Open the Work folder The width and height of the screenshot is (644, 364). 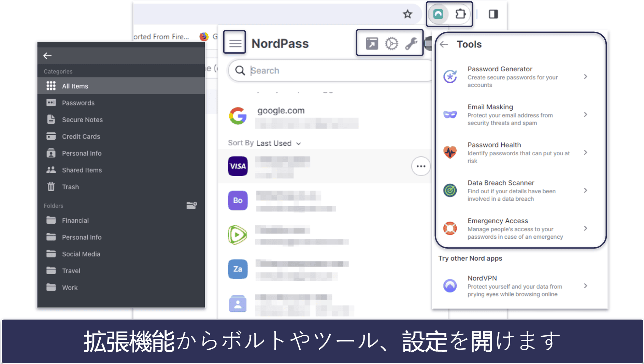pyautogui.click(x=121, y=288)
